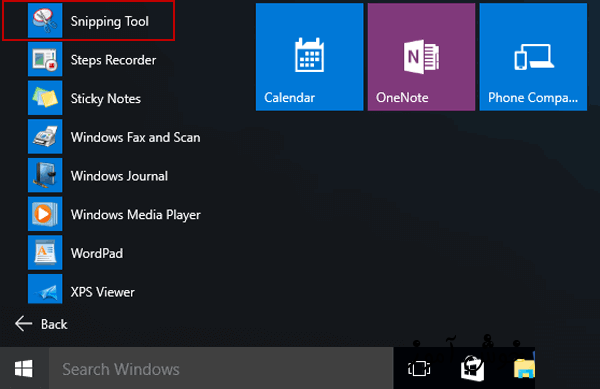Select the "WordPad" label
Screen dimensions: 600x389
[x=97, y=253]
